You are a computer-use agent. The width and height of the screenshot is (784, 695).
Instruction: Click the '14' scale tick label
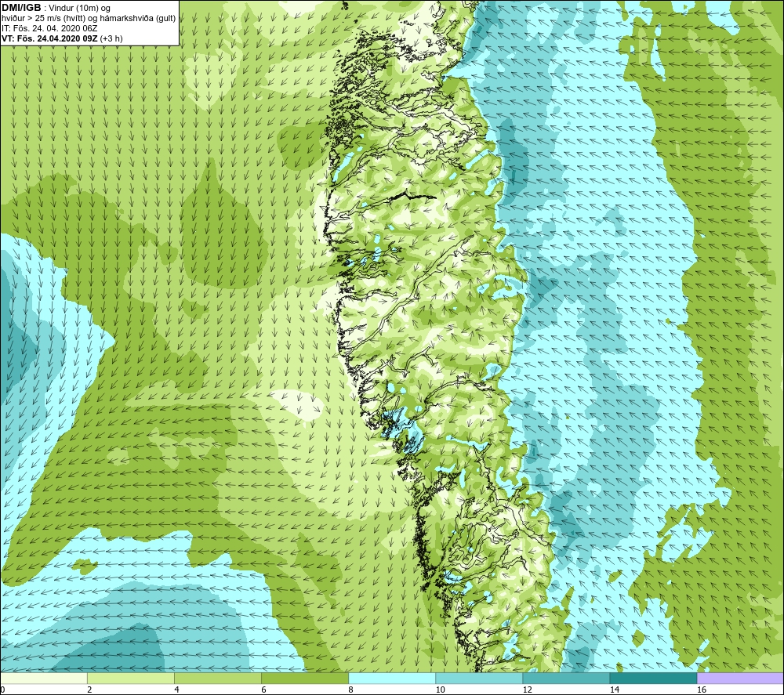click(x=615, y=690)
